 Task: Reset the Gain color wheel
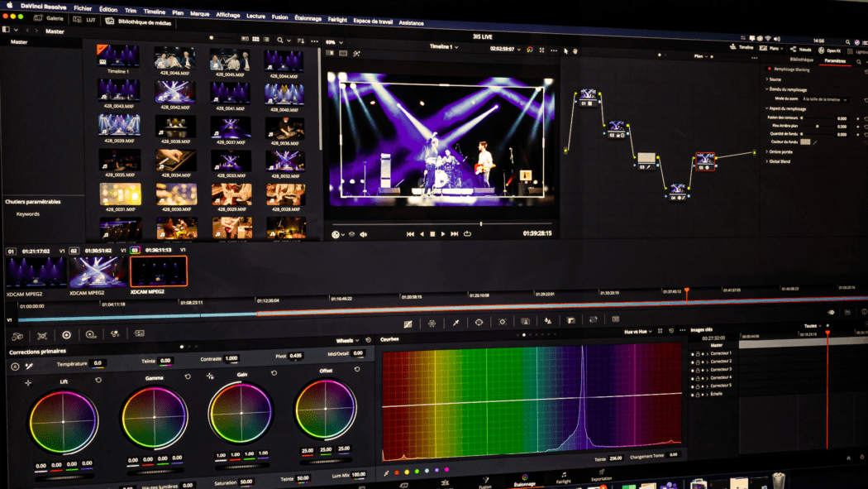coord(274,373)
